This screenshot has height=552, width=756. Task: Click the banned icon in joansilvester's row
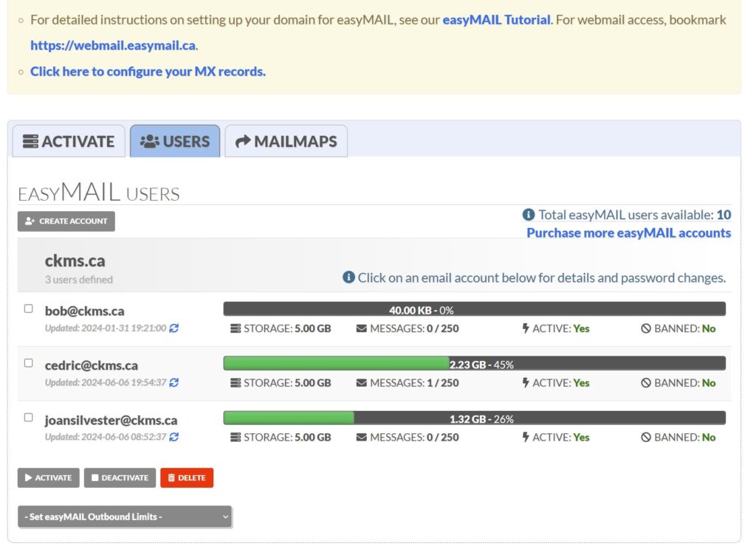pos(645,438)
